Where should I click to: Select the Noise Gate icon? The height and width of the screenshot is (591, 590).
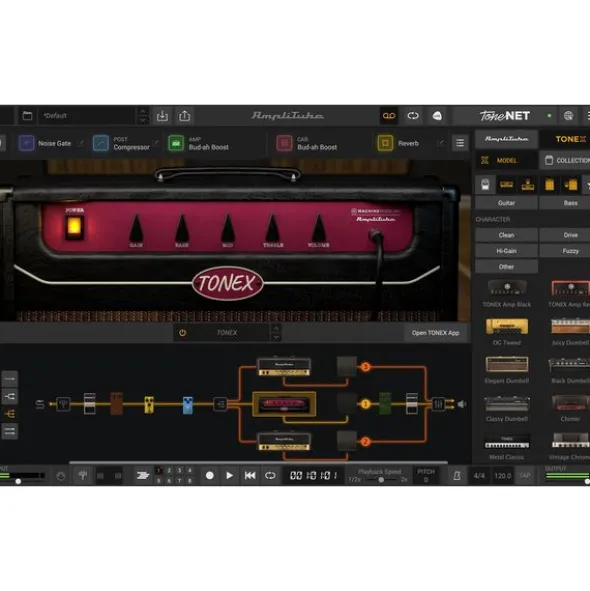26,143
